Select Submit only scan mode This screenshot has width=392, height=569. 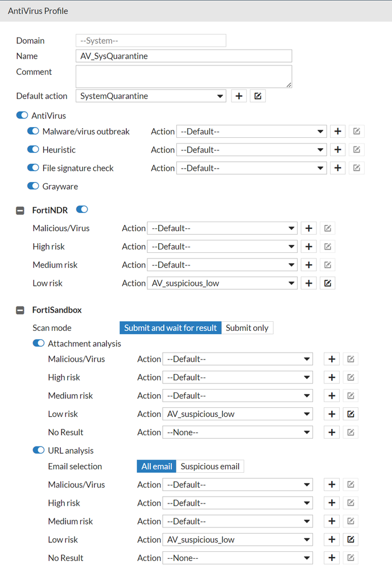pyautogui.click(x=247, y=328)
